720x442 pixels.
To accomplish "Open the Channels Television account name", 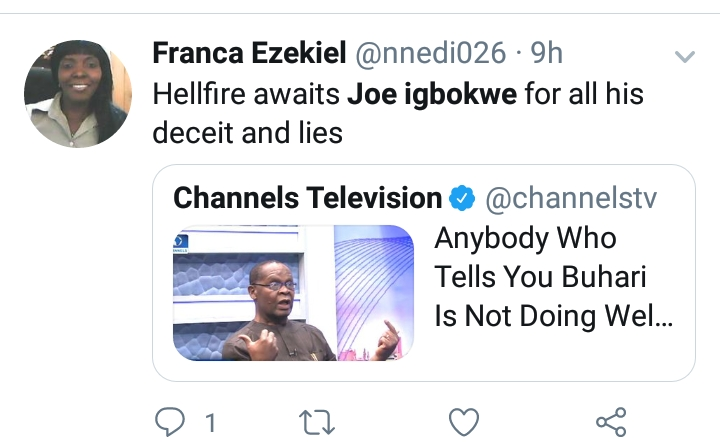I will point(307,198).
